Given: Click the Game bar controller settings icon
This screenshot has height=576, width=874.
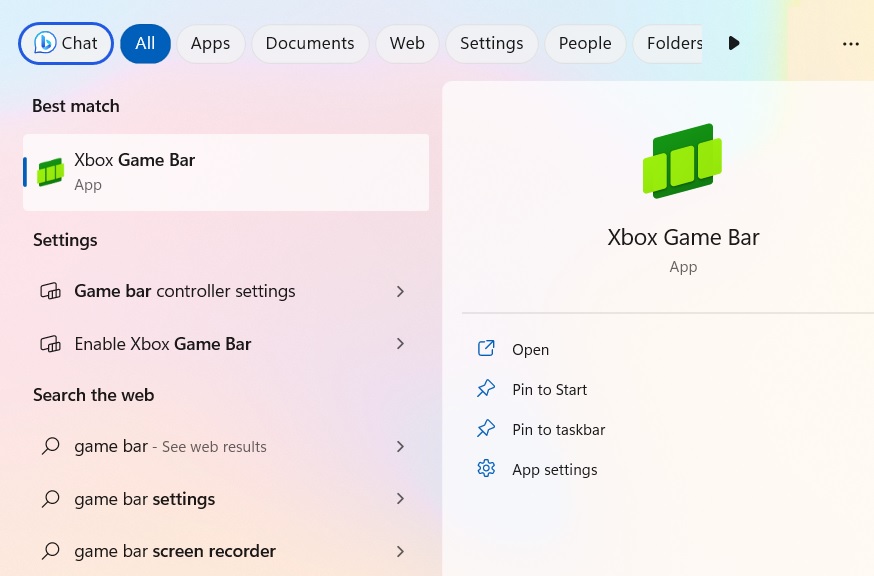Looking at the screenshot, I should tap(50, 291).
